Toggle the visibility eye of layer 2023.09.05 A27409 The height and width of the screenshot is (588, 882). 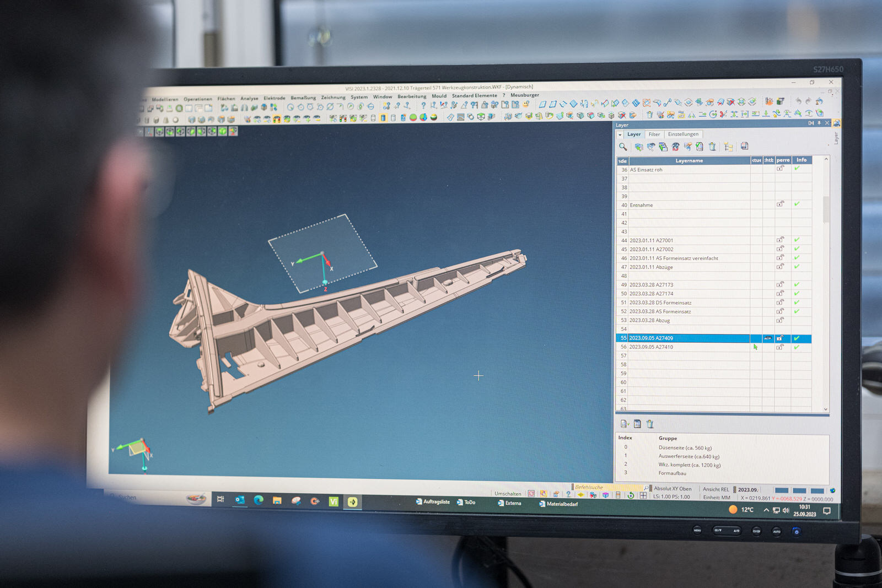(x=767, y=338)
